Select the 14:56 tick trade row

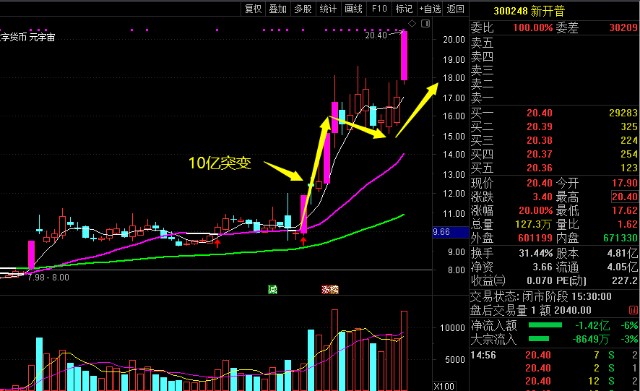coord(554,355)
